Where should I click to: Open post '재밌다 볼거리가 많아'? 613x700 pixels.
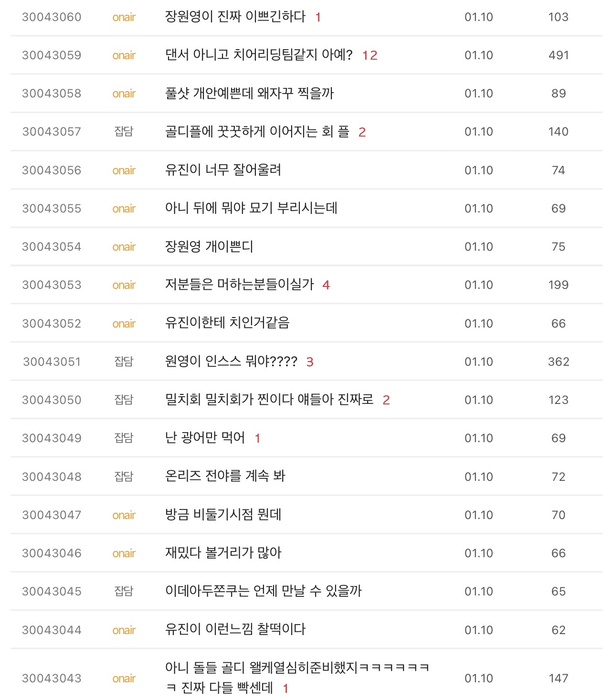(223, 553)
